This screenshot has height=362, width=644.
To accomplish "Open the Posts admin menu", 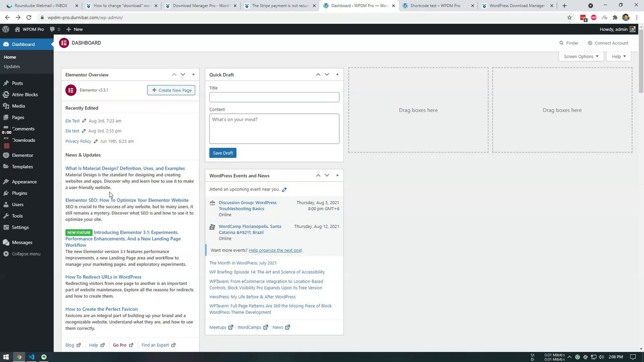I will coord(17,83).
